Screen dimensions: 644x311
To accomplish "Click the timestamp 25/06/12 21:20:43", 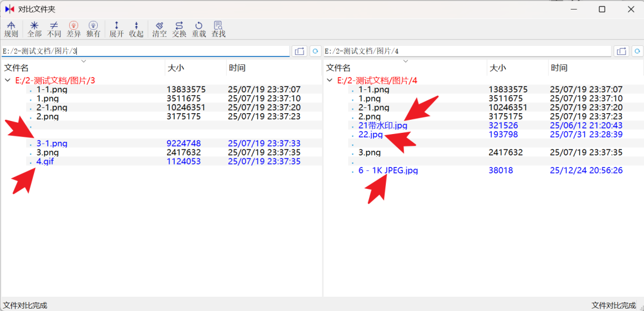I will coord(587,126).
